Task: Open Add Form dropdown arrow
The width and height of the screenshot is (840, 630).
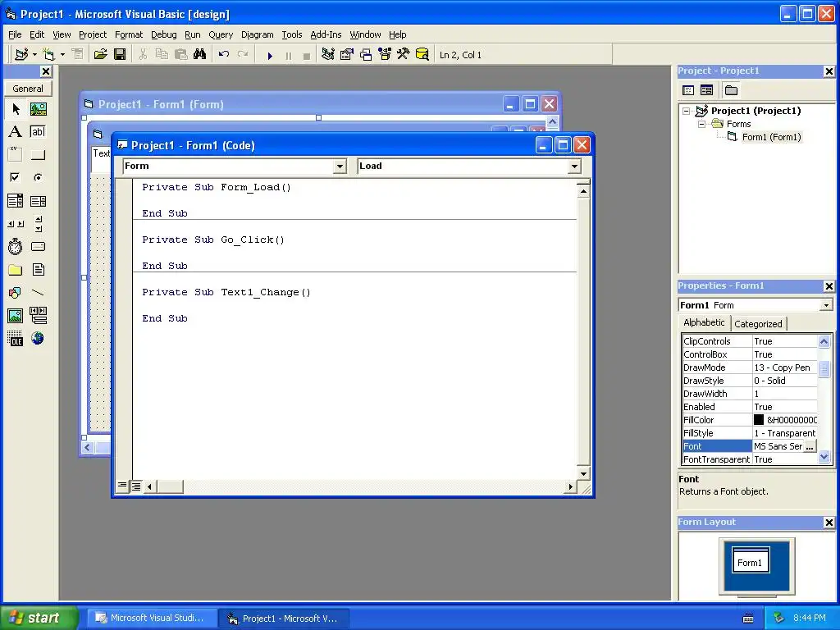Action: pos(62,55)
